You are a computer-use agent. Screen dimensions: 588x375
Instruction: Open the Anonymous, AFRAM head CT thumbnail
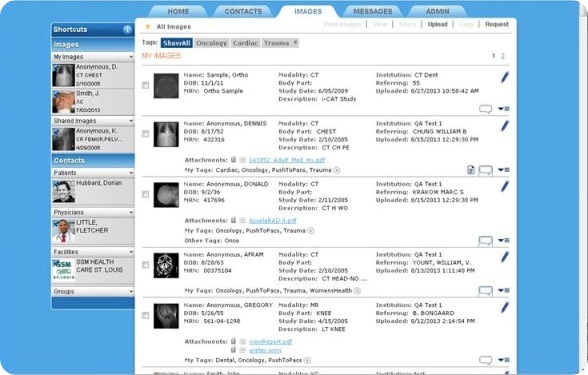click(166, 266)
